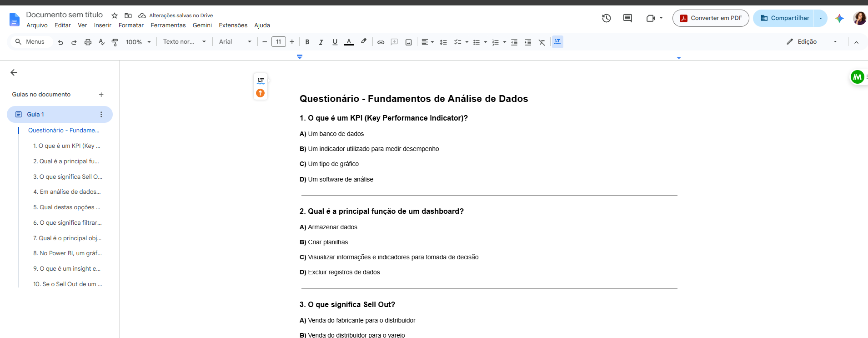Add a new document tab
The height and width of the screenshot is (338, 868).
point(101,95)
